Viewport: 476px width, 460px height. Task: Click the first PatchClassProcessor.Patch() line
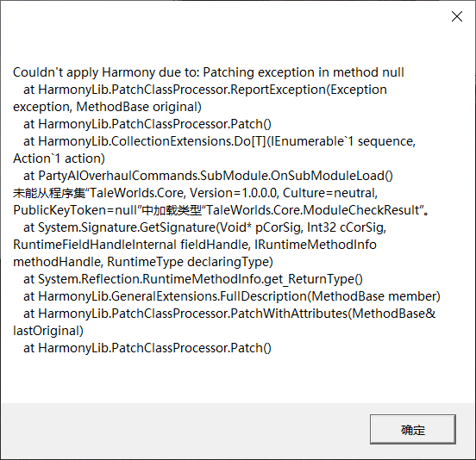[147, 124]
